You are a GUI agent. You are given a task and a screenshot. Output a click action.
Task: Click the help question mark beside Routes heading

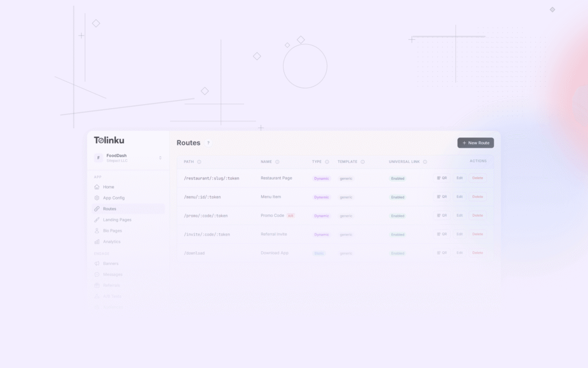pyautogui.click(x=208, y=143)
